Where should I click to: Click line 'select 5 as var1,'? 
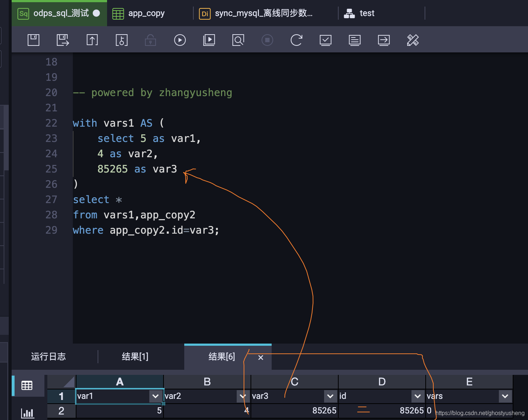click(x=149, y=138)
